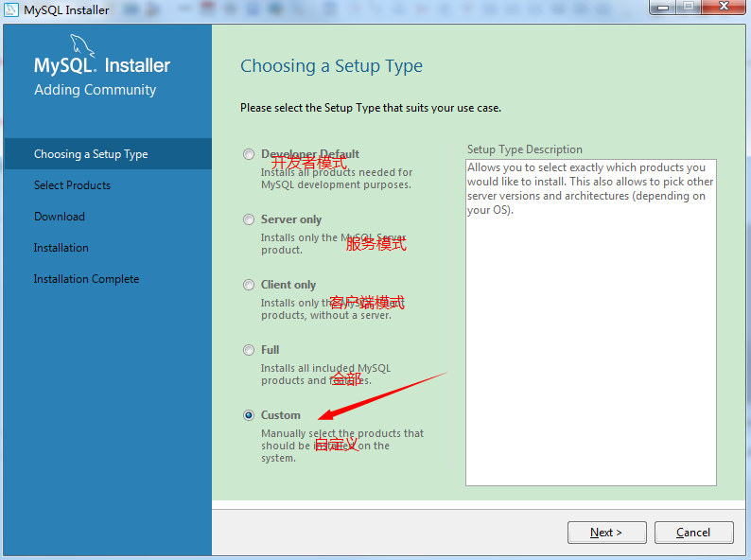The height and width of the screenshot is (560, 751).
Task: Minimize the MySQL Installer window
Action: tap(663, 7)
